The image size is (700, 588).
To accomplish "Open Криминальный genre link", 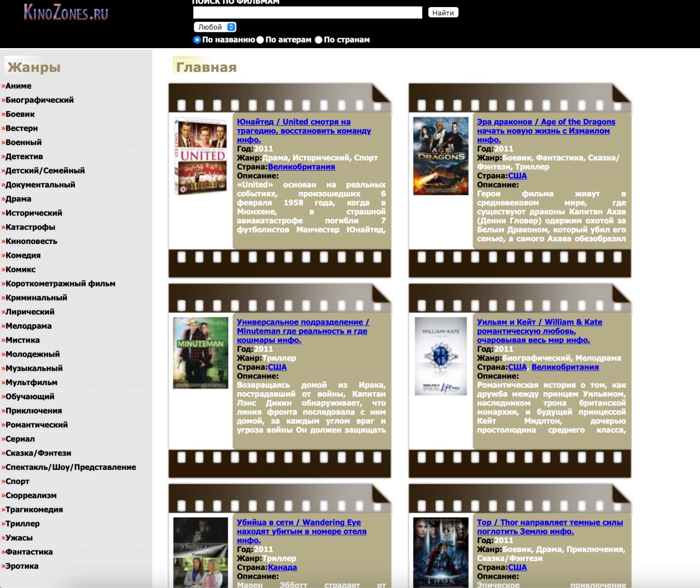I will pyautogui.click(x=37, y=298).
